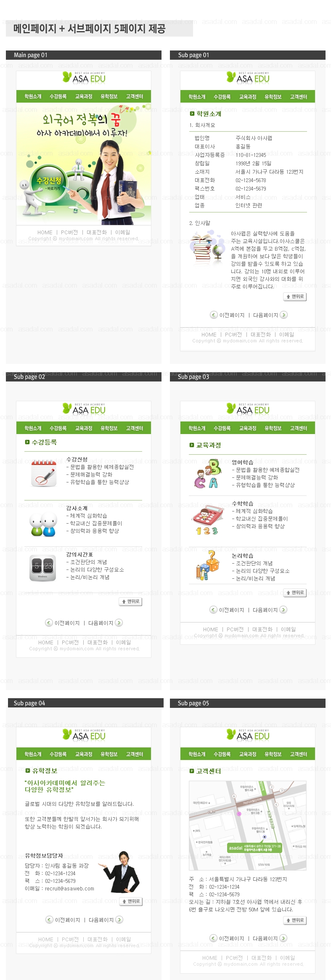Viewport: 331px width, 980px height.
Task: Click the flip-clock icon beside 강의시간표
Action: (42, 568)
